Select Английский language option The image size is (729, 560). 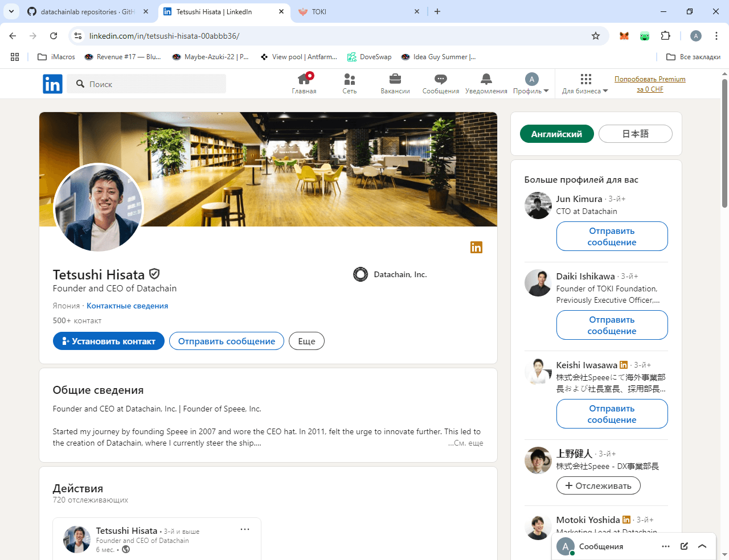(557, 134)
